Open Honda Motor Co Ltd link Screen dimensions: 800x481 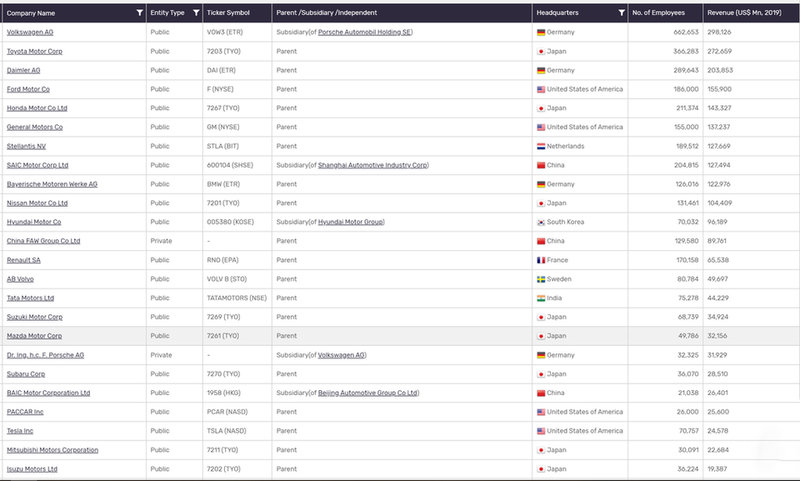click(x=37, y=108)
